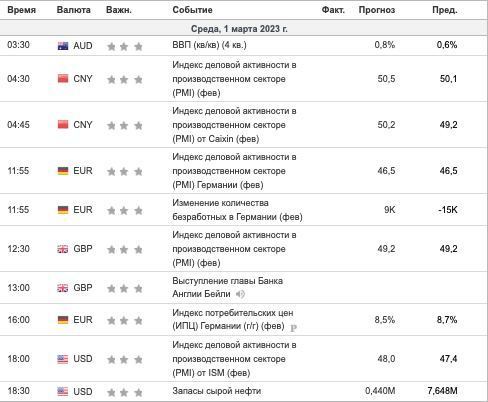The image size is (488, 402).
Task: Open the PMI от ISM (фев) event
Action: click(234, 359)
